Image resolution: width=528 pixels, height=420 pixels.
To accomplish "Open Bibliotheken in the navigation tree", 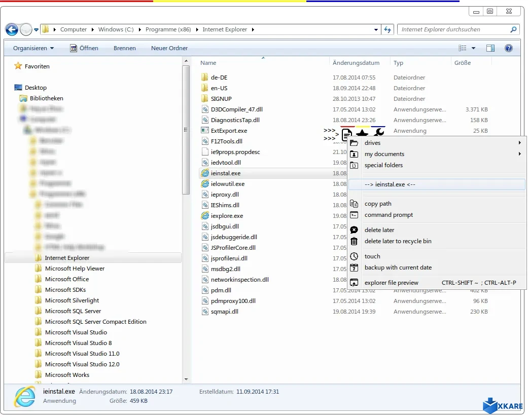I will (x=46, y=98).
